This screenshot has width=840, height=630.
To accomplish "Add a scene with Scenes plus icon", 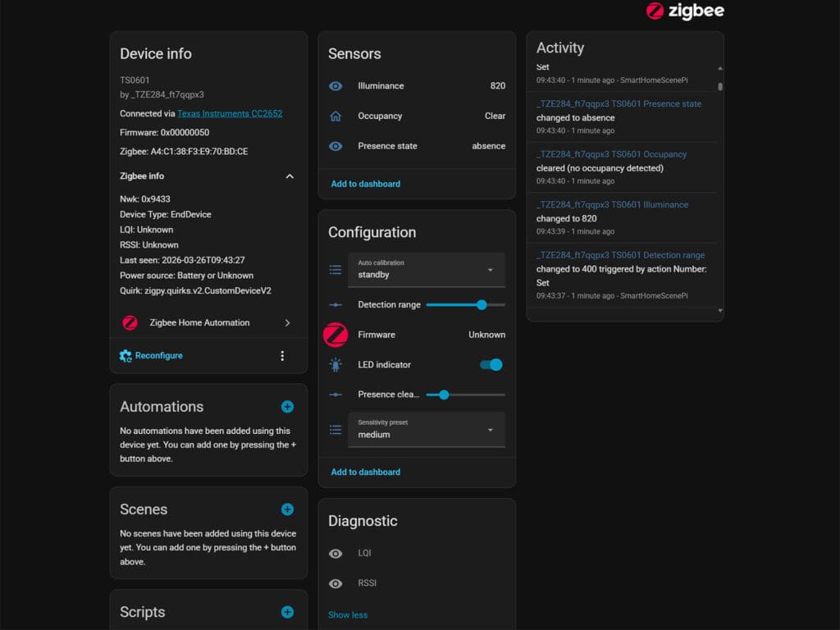I will coord(287,509).
